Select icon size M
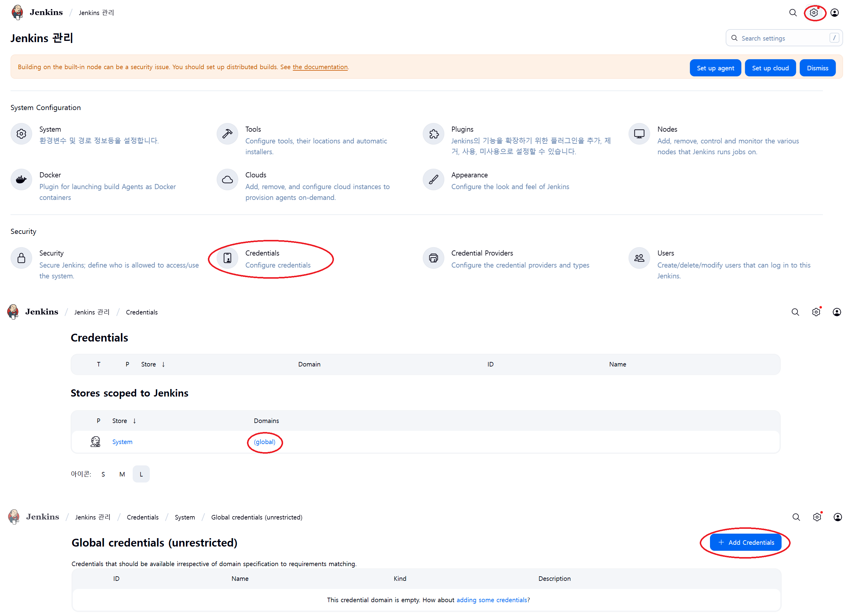 (x=122, y=474)
